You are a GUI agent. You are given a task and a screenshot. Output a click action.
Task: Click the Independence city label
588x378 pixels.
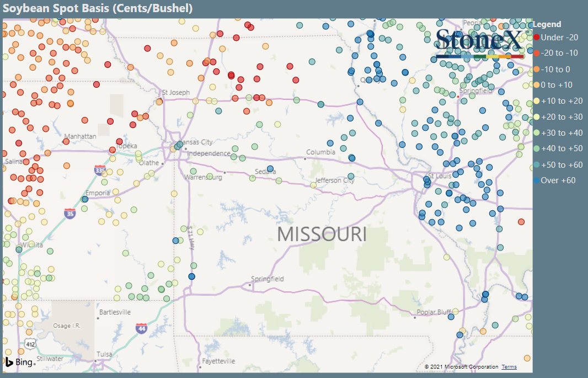pyautogui.click(x=209, y=153)
